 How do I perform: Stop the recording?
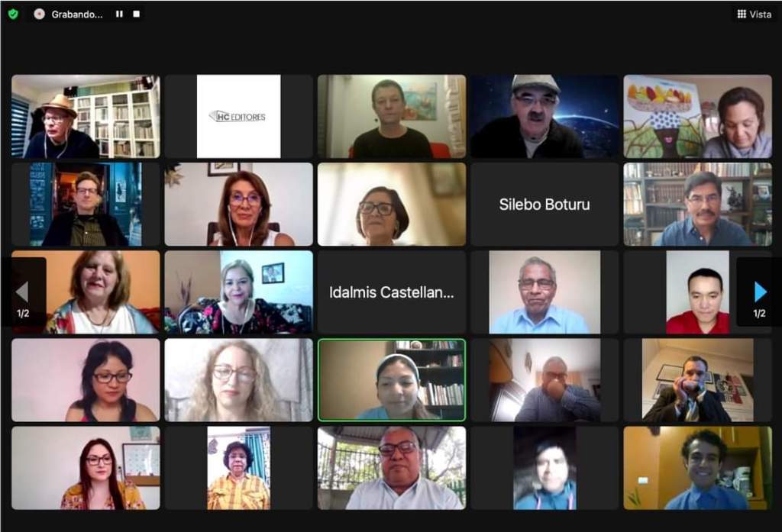tap(136, 14)
